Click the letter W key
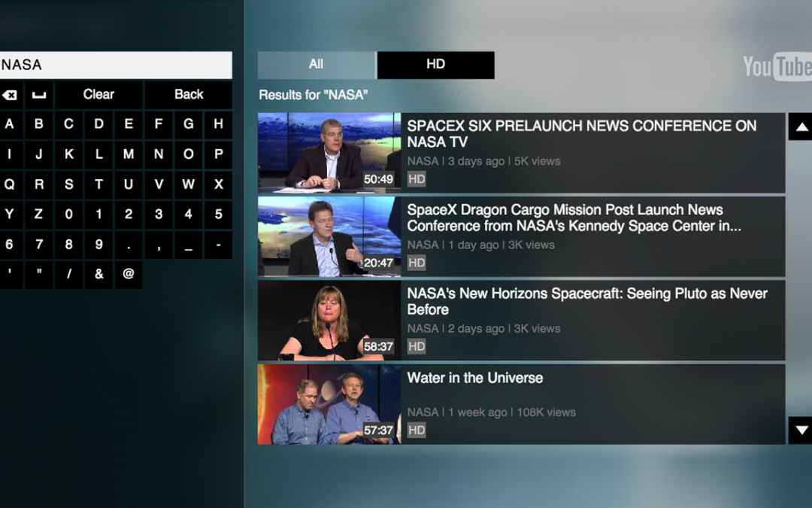812x508 pixels. 189,184
